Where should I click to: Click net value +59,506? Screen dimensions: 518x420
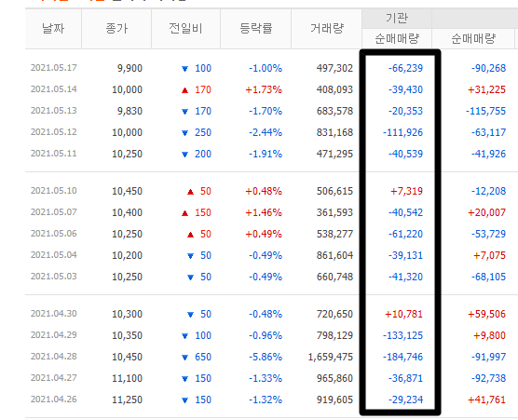tap(487, 314)
